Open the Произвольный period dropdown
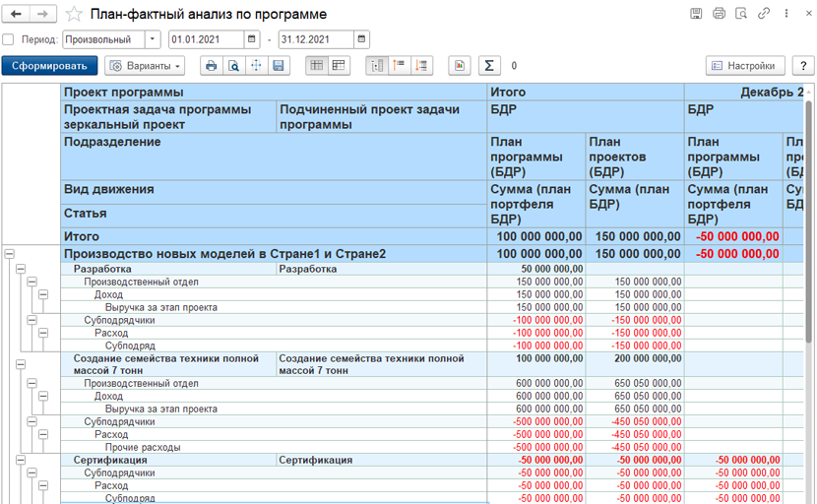 click(x=153, y=39)
